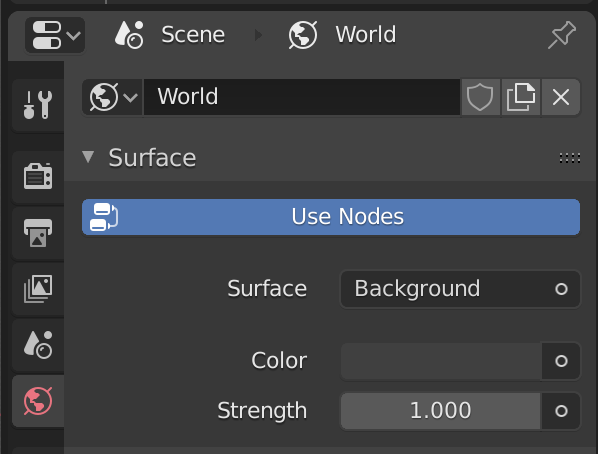Collapse the Surface panel

pos(88,157)
